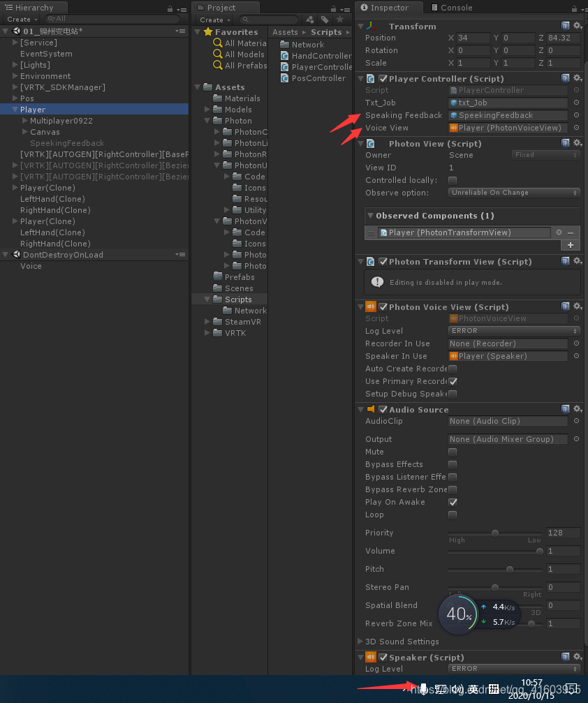Toggle Setup Debug Speaker checkbox
This screenshot has height=703, width=588.
(x=453, y=394)
